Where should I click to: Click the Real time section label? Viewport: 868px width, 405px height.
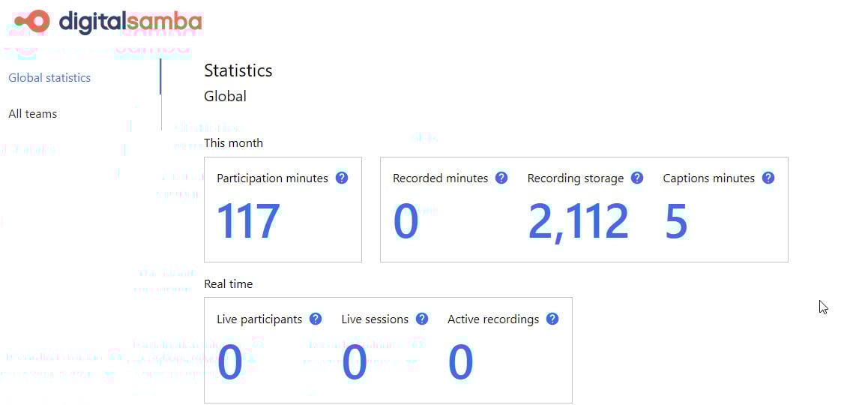coord(228,284)
